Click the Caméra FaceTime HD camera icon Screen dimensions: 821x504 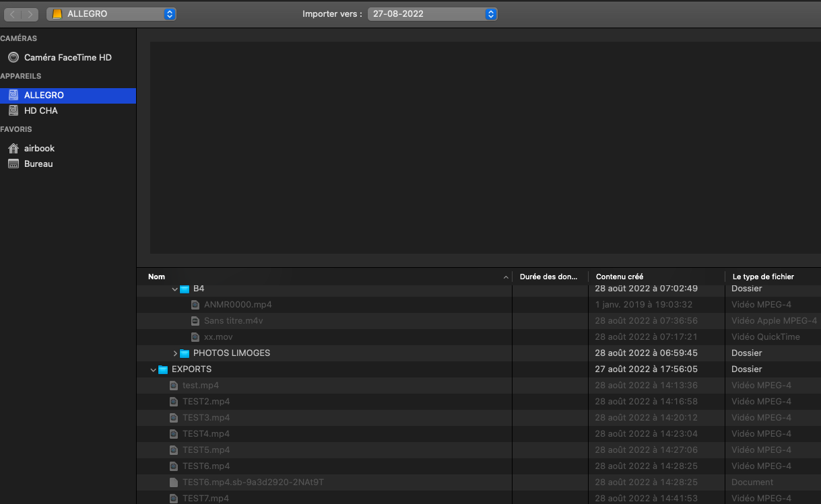coord(13,58)
